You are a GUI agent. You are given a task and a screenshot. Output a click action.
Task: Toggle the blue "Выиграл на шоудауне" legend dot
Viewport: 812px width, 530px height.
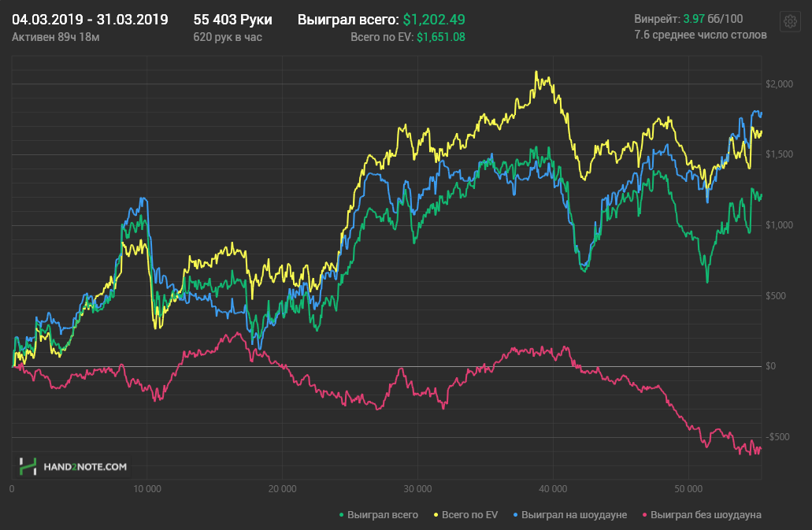click(x=515, y=515)
